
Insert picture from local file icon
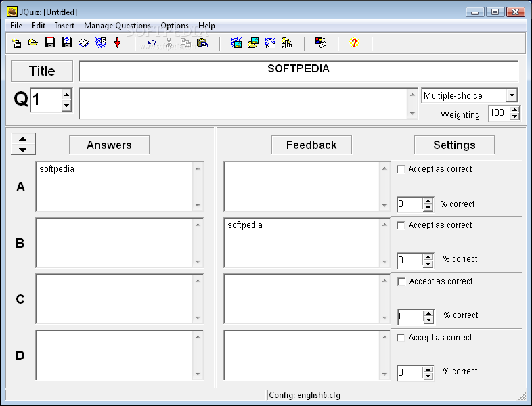click(x=253, y=43)
